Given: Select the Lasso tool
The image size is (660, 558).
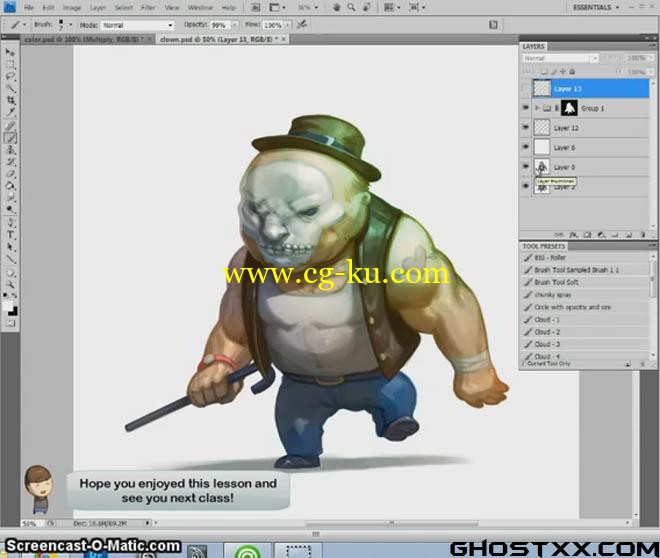Looking at the screenshot, I should click(10, 77).
